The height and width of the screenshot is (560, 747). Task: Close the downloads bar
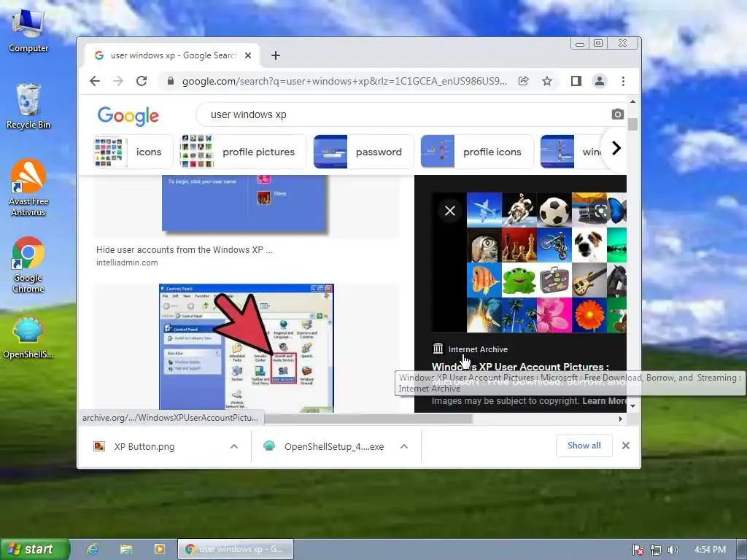pyautogui.click(x=625, y=446)
